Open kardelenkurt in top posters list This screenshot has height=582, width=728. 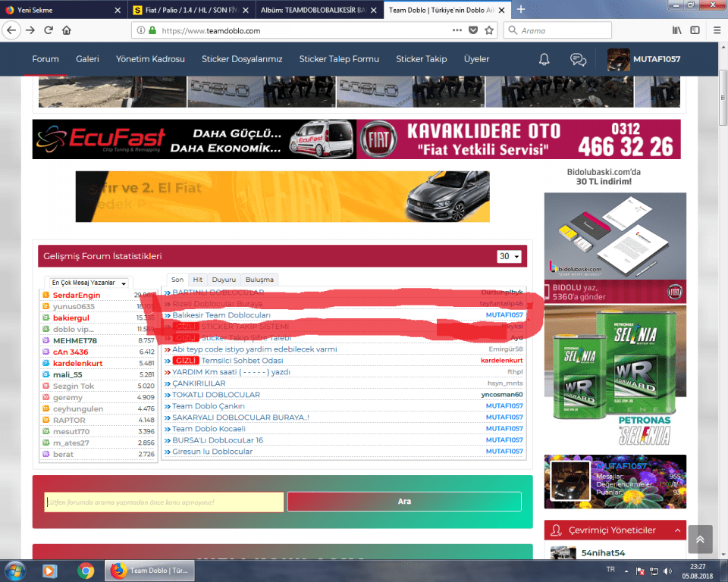point(77,364)
